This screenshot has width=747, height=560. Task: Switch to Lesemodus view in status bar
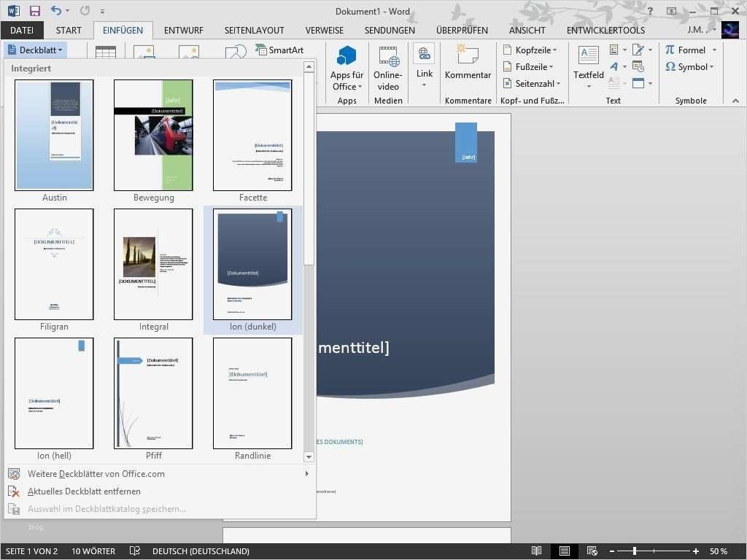click(x=538, y=551)
